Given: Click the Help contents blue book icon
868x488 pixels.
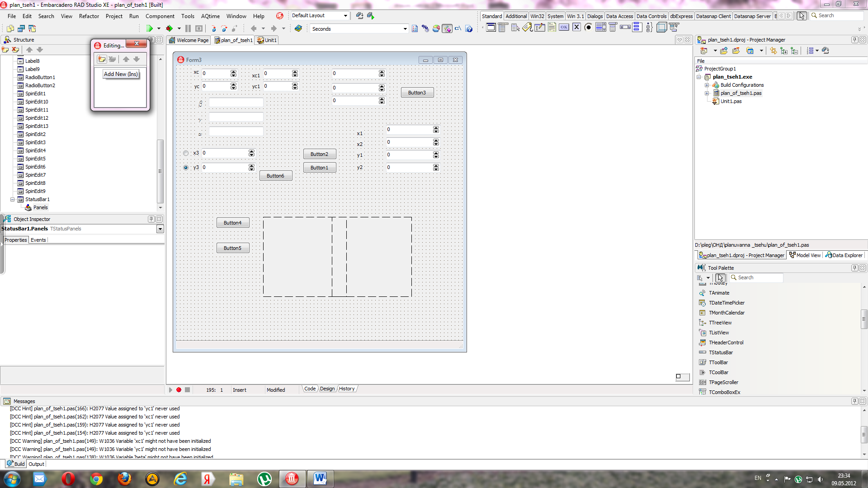Looking at the screenshot, I should coord(298,28).
